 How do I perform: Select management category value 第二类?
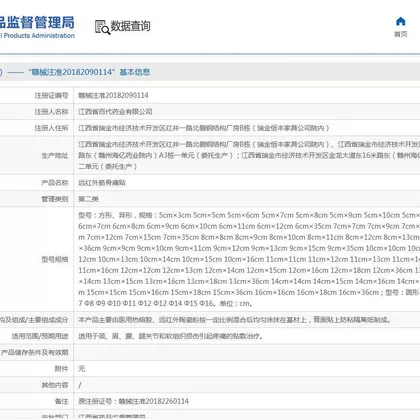coord(88,199)
